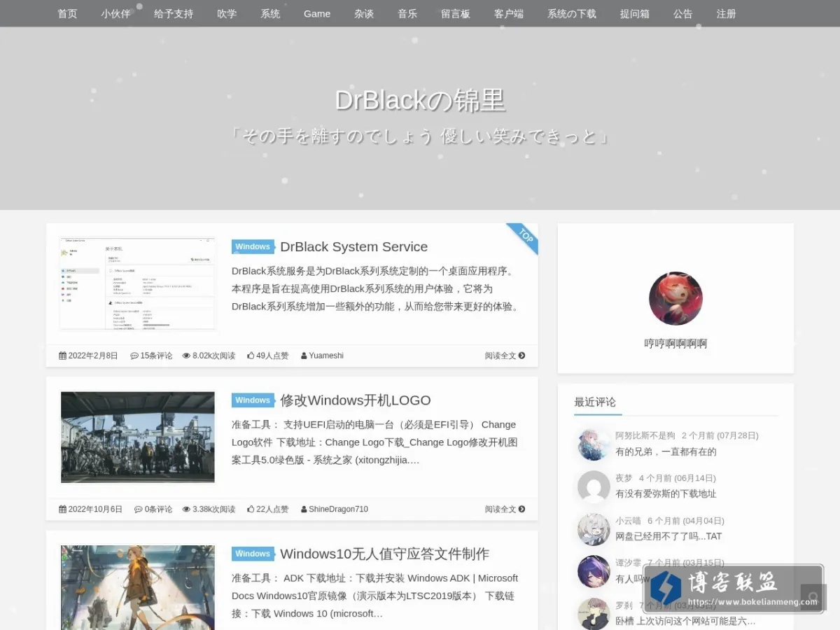Open 修改Windows开机LOGO post thumbnail

pos(138,437)
